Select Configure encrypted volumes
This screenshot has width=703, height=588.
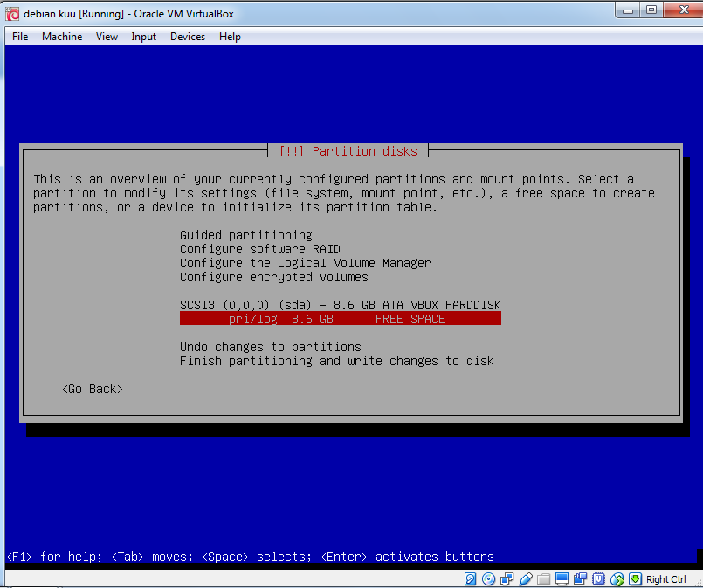point(274,277)
